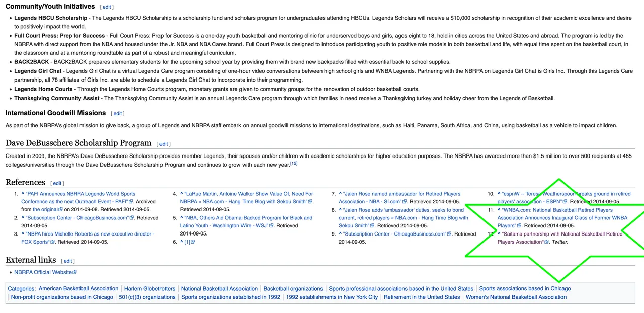The height and width of the screenshot is (313, 644).
Task: Edit the Dave DeBusschere Scholarship Program section
Action: pyautogui.click(x=164, y=144)
